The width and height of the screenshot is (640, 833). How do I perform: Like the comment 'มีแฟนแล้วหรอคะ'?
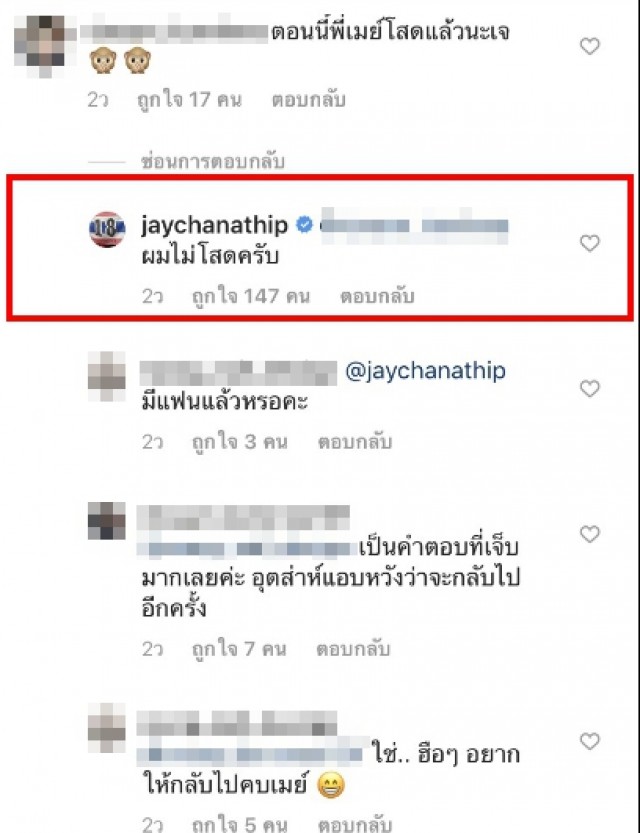click(589, 388)
